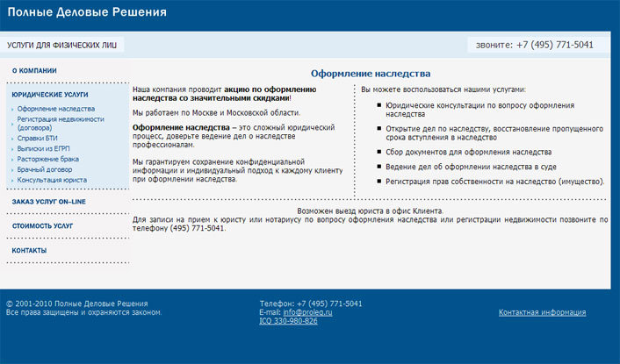Viewport: 620px width, 364px height.
Task: Click bullet Регистрация прав собственности на наследство
Action: pyautogui.click(x=495, y=182)
